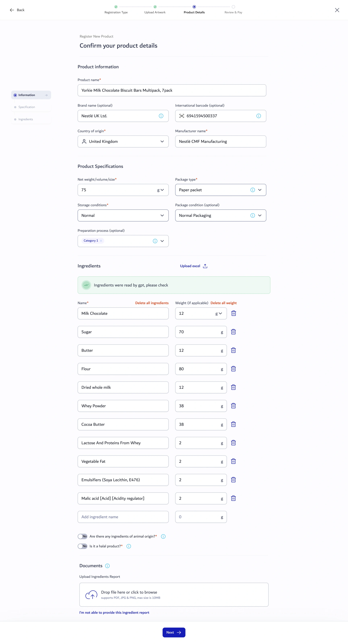Show info for Package type
This screenshot has width=348, height=644.
252,190
